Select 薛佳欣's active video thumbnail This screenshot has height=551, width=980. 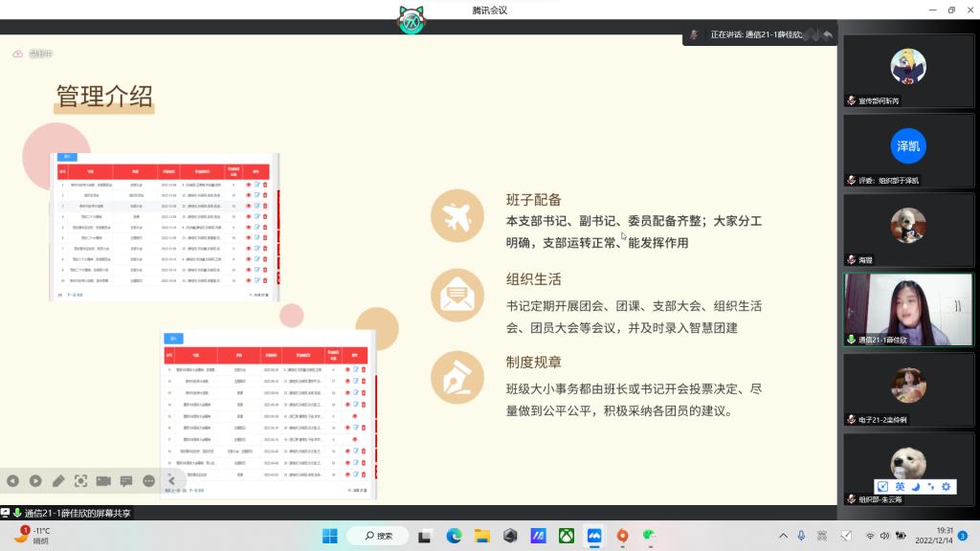click(907, 310)
